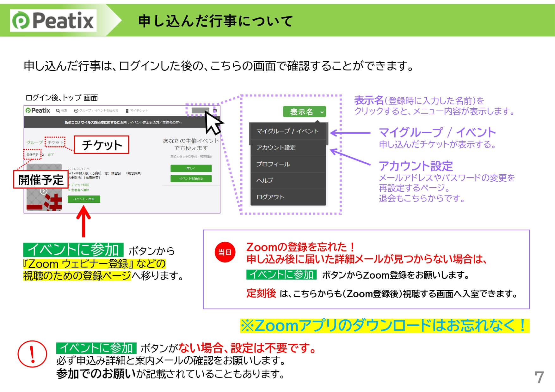Click the イベント参加者の方／主催者の方へ link

pos(157,123)
